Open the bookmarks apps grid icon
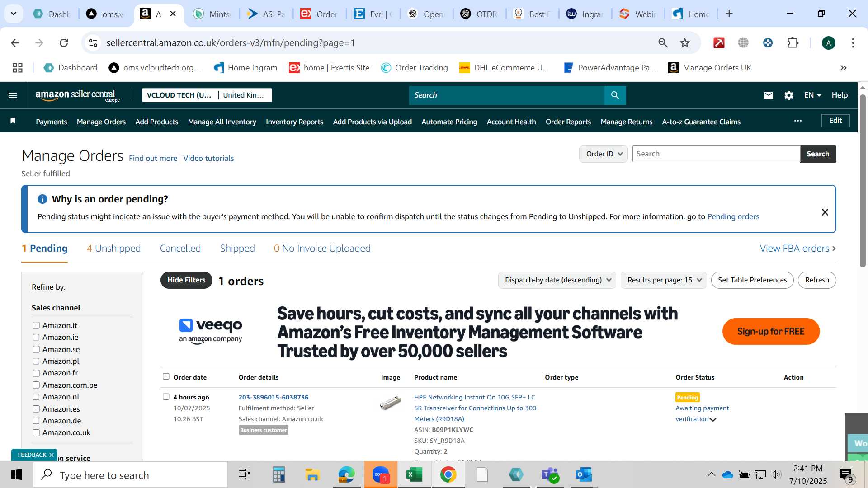Image resolution: width=868 pixels, height=488 pixels. tap(18, 68)
